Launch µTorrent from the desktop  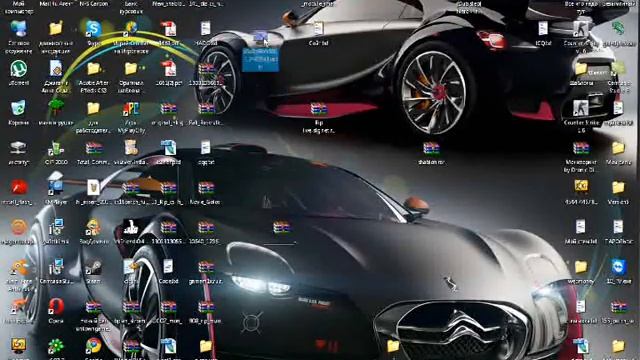(x=18, y=69)
